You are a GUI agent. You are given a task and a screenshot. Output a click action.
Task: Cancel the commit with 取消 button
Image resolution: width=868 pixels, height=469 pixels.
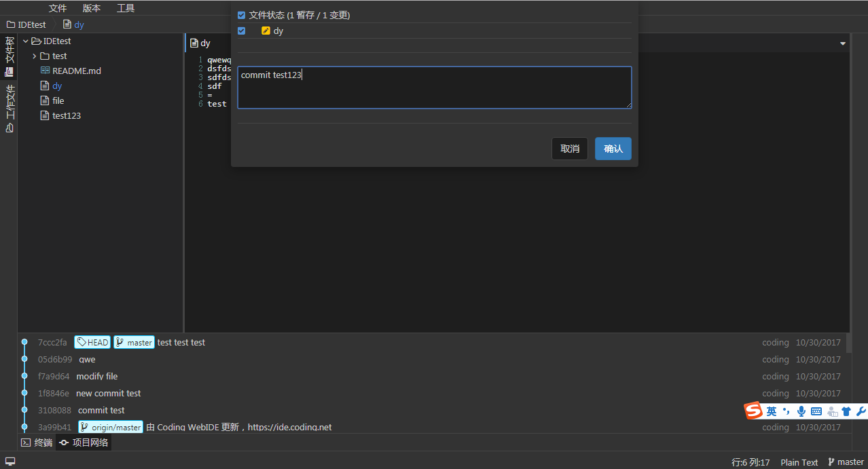pyautogui.click(x=569, y=149)
